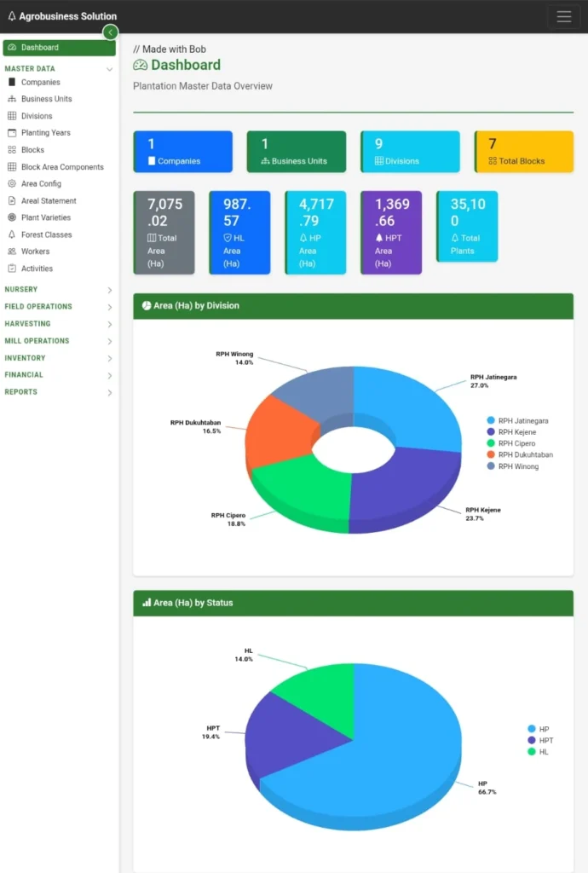Click the purple HPT Area card
The height and width of the screenshot is (873, 588).
[391, 233]
